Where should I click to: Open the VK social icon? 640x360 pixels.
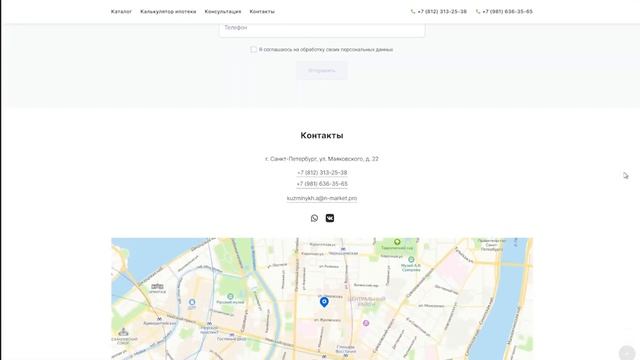[330, 218]
